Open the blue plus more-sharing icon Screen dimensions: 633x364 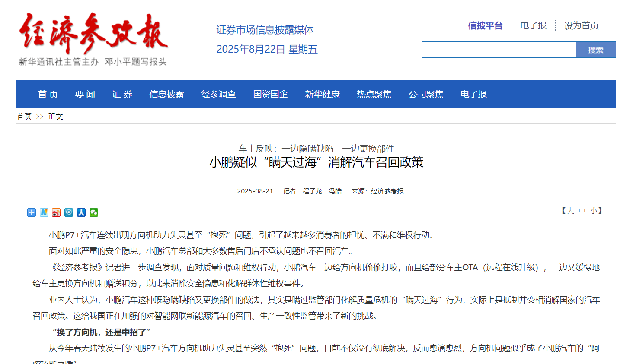32,212
